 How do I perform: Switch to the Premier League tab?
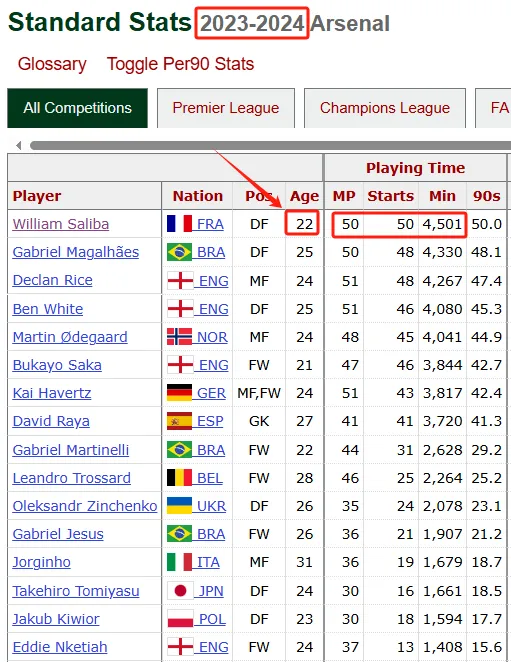tap(226, 108)
